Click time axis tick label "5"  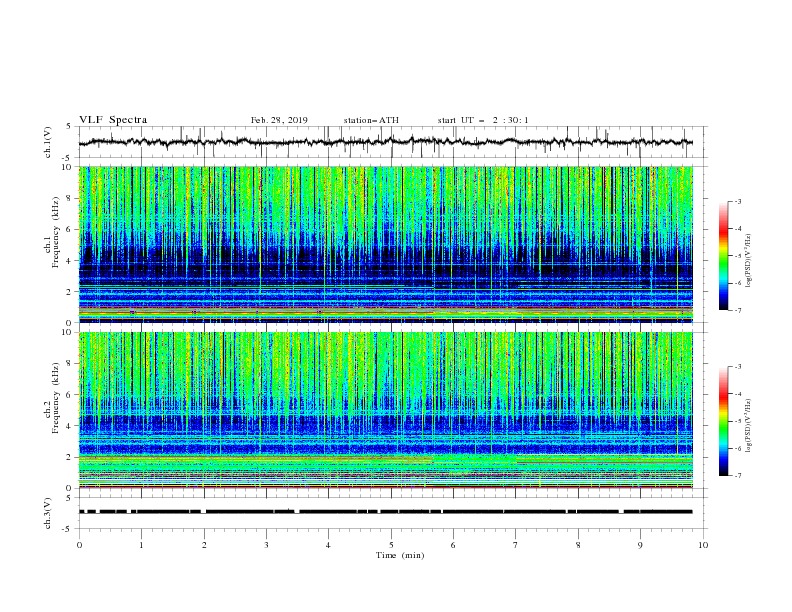pyautogui.click(x=391, y=545)
